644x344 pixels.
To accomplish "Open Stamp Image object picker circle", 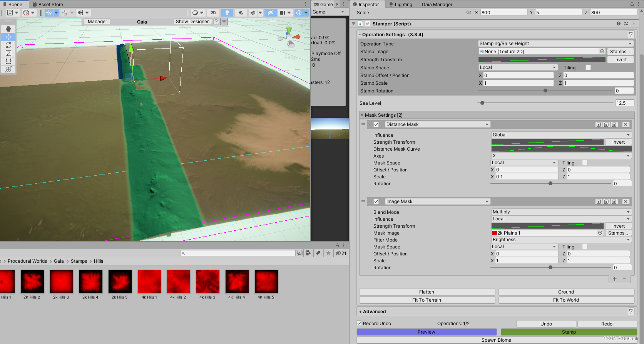I will point(602,51).
